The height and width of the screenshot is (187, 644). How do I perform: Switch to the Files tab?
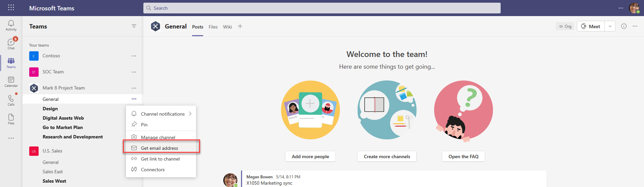213,27
